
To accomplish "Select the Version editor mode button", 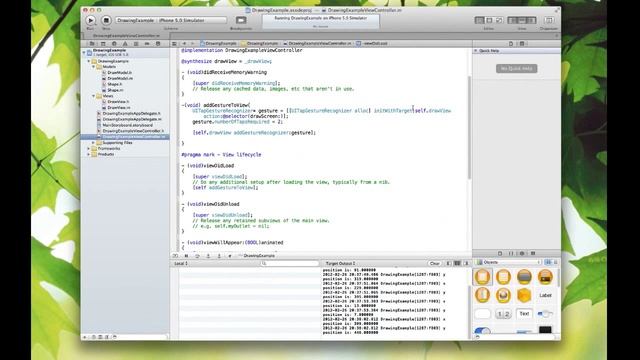I will [x=499, y=20].
